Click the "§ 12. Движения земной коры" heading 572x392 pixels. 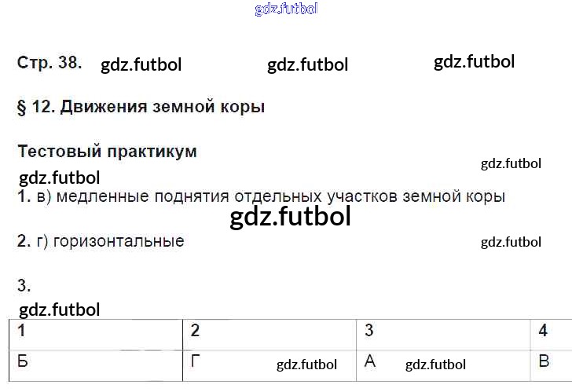(x=141, y=107)
